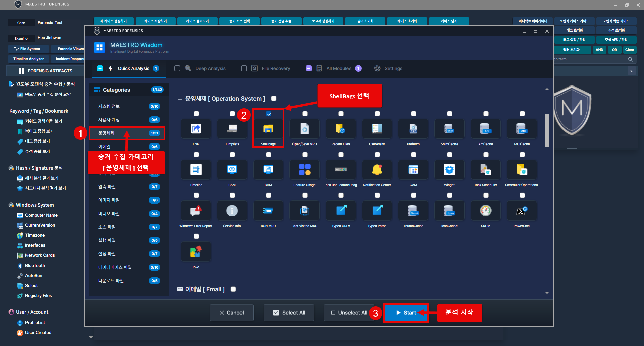Choose the Feature Usage icon
Screen dimensions: 644x346
click(305, 170)
